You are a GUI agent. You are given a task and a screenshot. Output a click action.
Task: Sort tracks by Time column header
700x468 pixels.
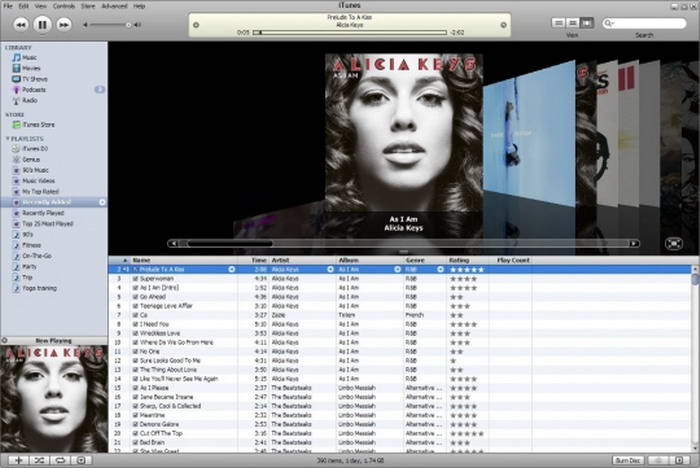pyautogui.click(x=254, y=260)
